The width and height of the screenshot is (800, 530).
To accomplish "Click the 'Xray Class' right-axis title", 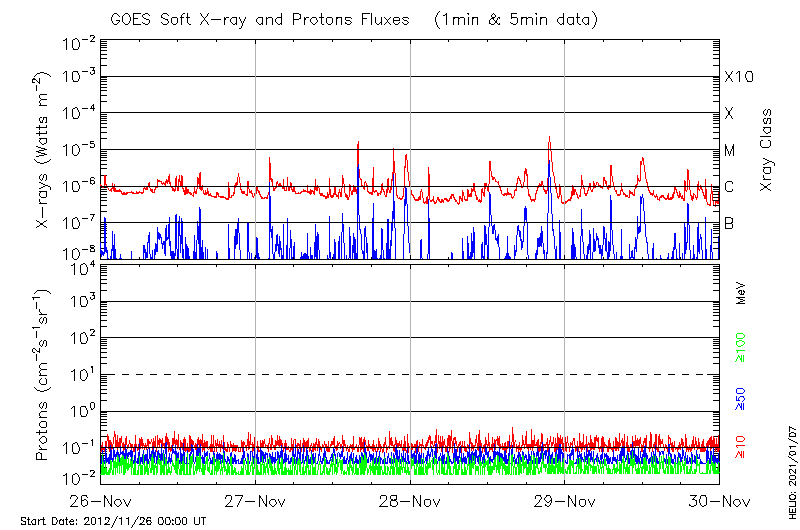I will (x=767, y=151).
